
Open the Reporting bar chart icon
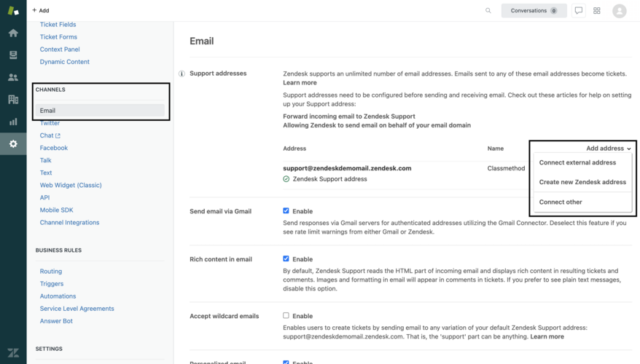click(13, 122)
